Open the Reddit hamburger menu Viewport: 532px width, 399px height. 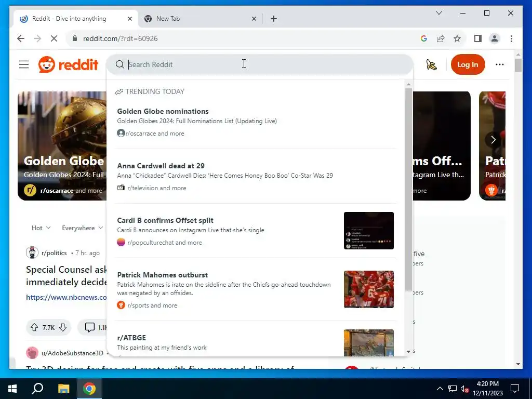[x=24, y=64]
